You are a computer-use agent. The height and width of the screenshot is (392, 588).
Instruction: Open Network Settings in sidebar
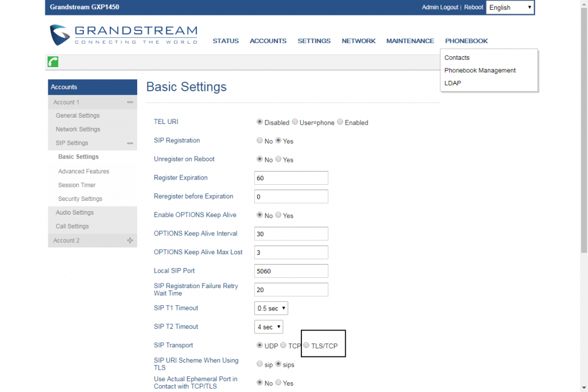[78, 129]
